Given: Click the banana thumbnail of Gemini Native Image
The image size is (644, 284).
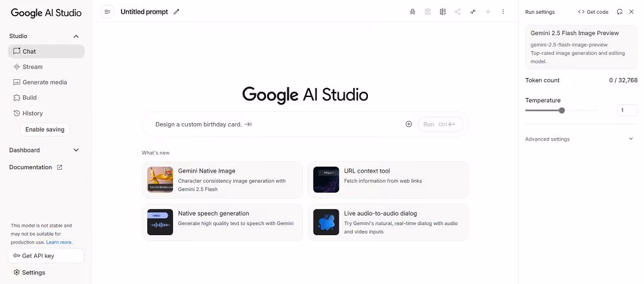Looking at the screenshot, I should click(160, 179).
